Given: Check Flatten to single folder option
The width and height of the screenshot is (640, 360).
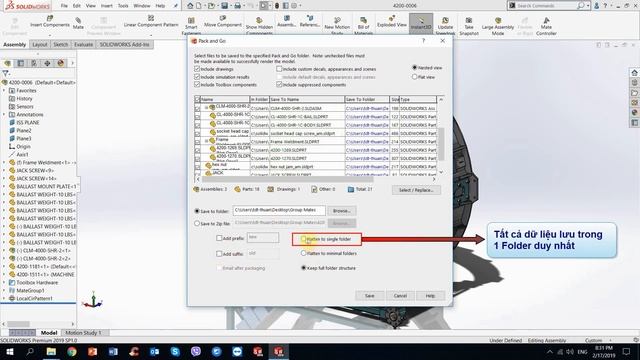Looking at the screenshot, I should tap(304, 239).
